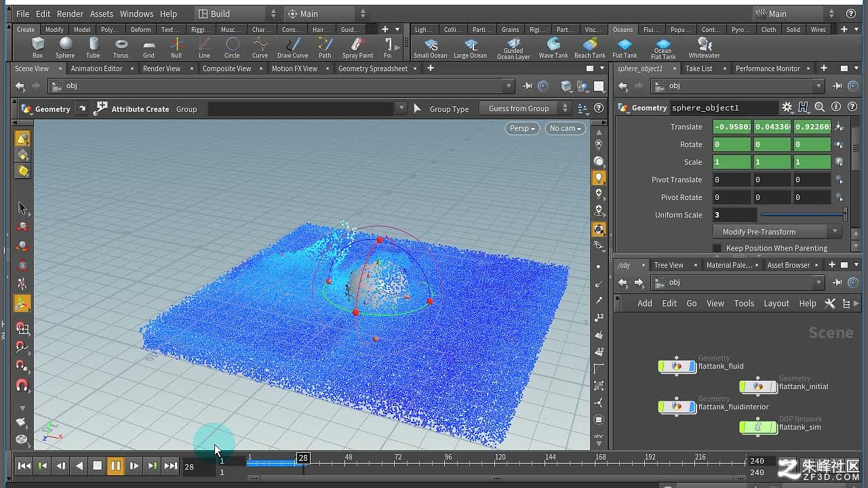Select the Spray Paint tool
This screenshot has height=488, width=868.
pyautogui.click(x=357, y=47)
